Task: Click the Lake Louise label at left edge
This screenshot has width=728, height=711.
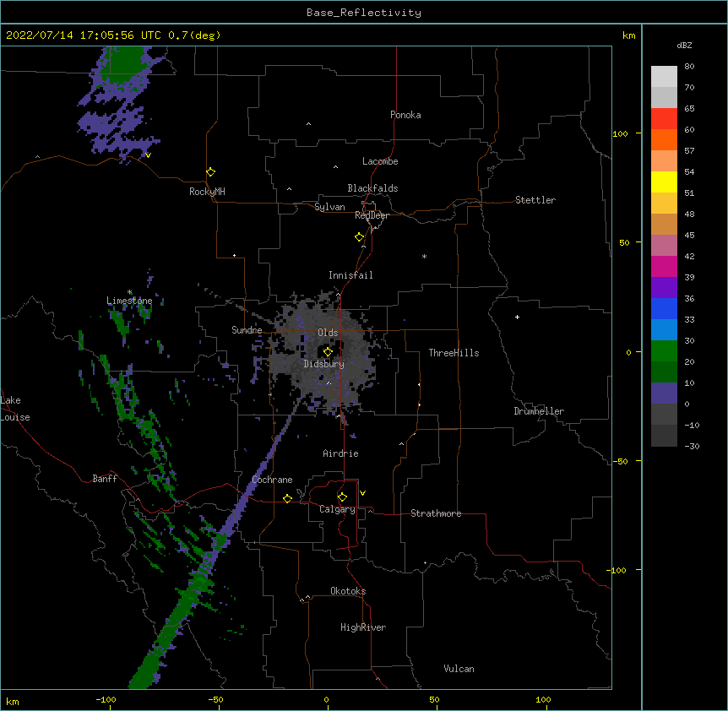Action: click(15, 409)
